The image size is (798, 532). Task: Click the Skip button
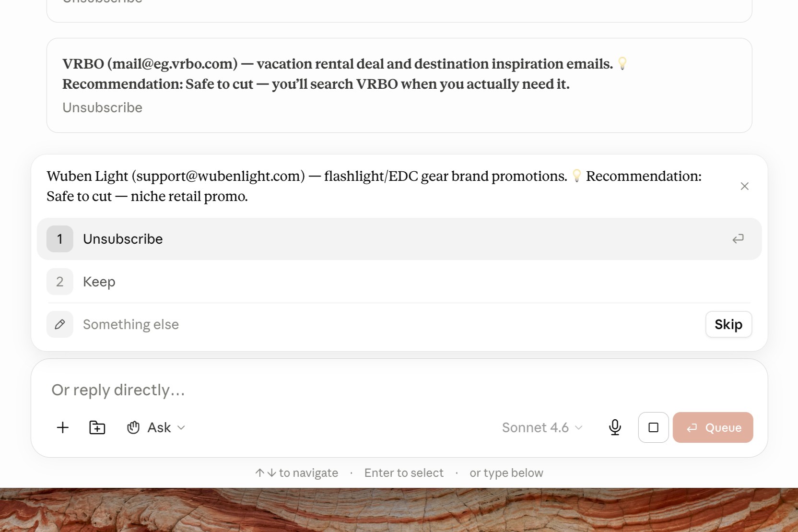point(728,324)
